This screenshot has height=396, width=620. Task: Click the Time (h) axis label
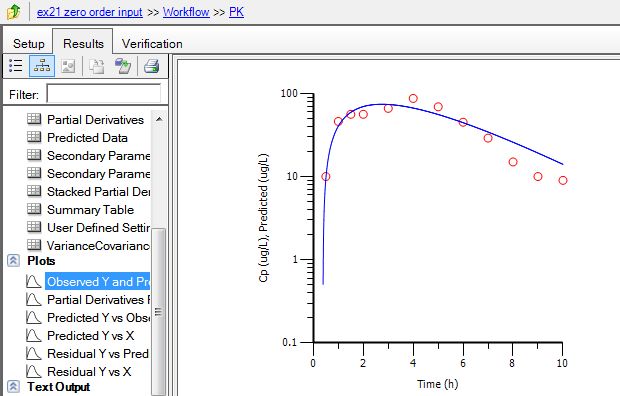tap(437, 384)
